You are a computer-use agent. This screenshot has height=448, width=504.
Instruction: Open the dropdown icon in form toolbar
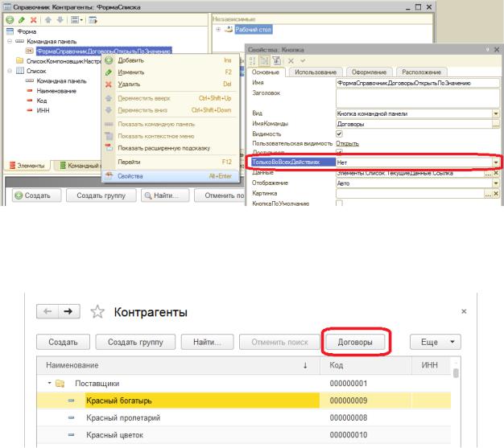click(76, 20)
